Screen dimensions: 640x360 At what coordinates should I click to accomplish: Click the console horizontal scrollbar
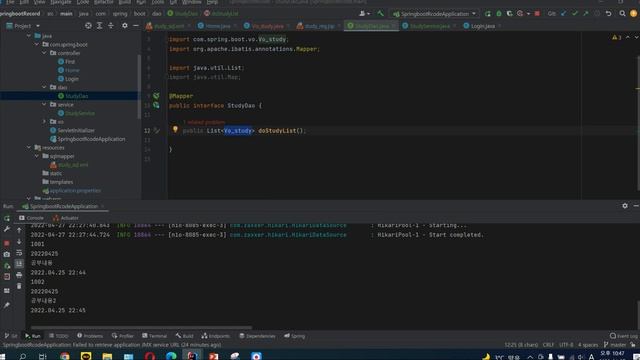[141, 327]
